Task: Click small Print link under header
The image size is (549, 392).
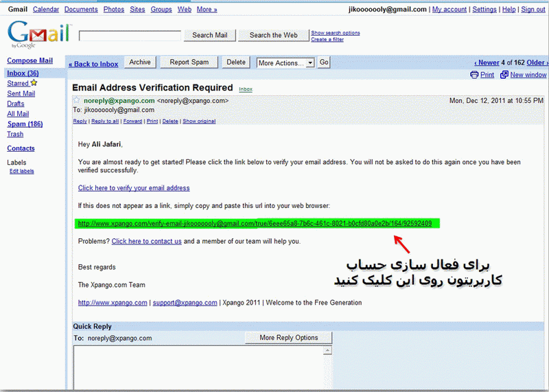Action: pyautogui.click(x=152, y=122)
